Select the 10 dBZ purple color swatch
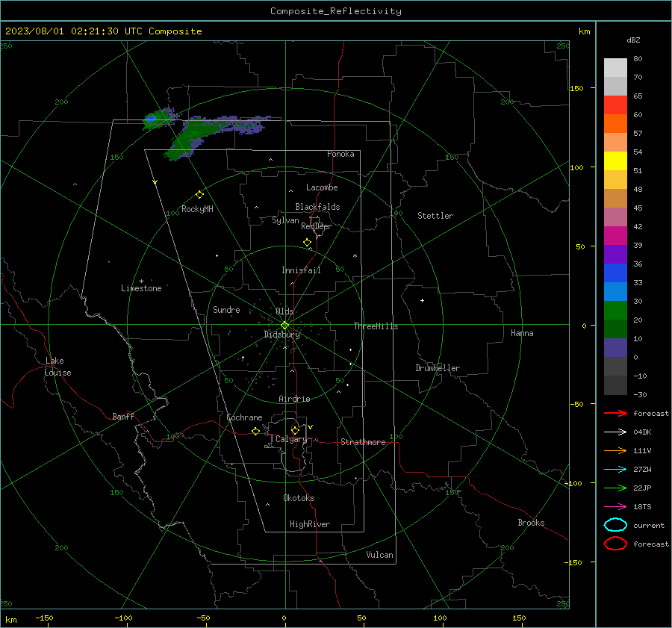This screenshot has height=628, width=672. (615, 348)
